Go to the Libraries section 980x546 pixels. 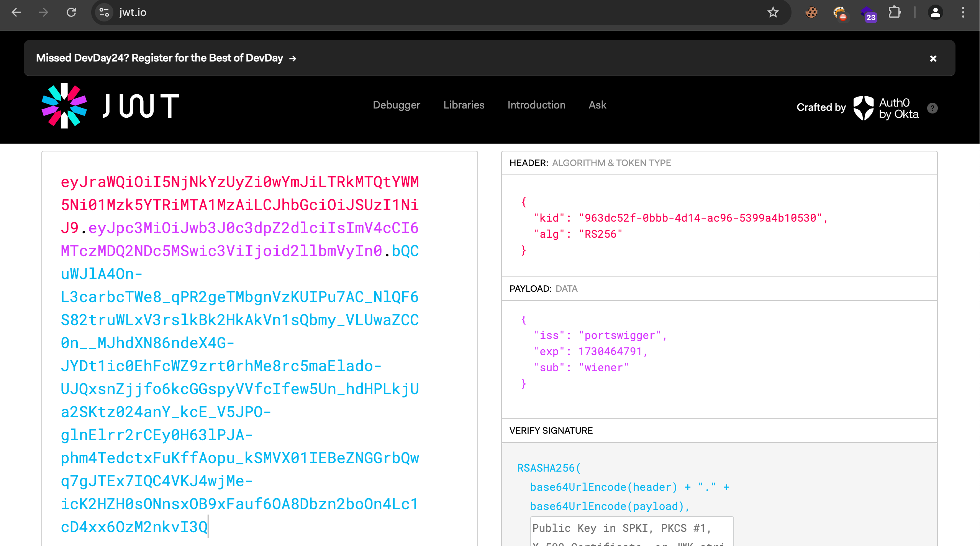464,105
